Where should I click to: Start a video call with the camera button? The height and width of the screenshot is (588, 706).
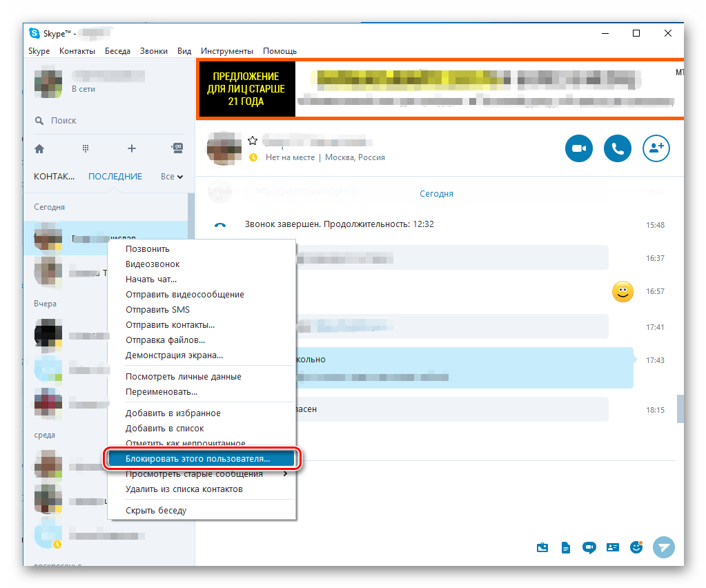tap(578, 148)
